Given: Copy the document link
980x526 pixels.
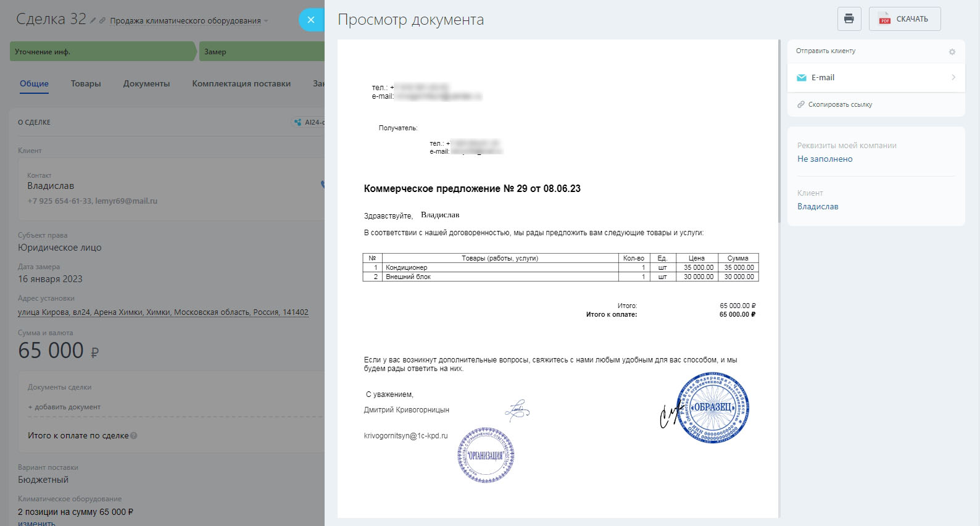Looking at the screenshot, I should [x=840, y=105].
